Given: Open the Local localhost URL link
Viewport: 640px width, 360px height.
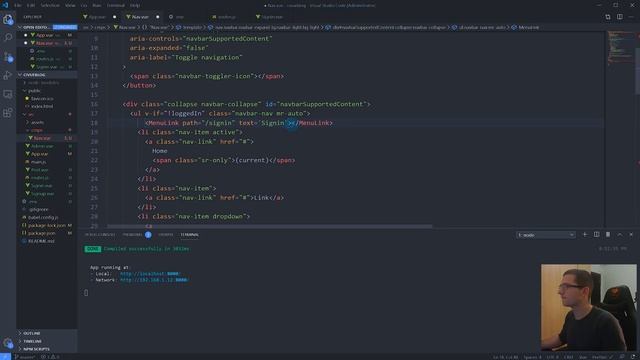Looking at the screenshot, I should (x=150, y=274).
